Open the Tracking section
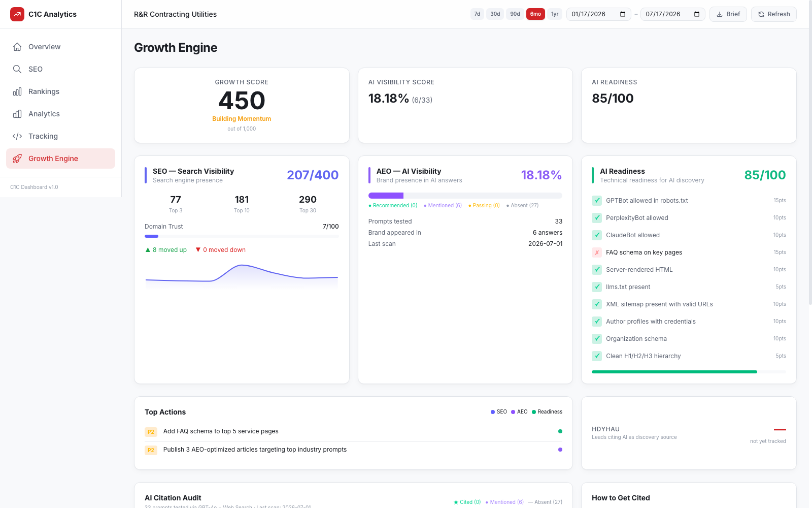812x508 pixels. pos(60,136)
